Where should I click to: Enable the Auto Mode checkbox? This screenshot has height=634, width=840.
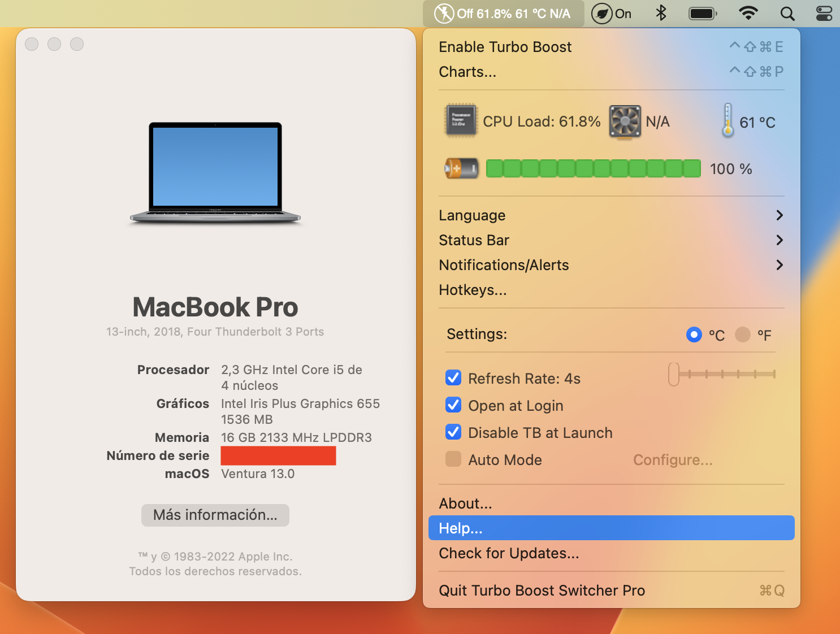[453, 459]
